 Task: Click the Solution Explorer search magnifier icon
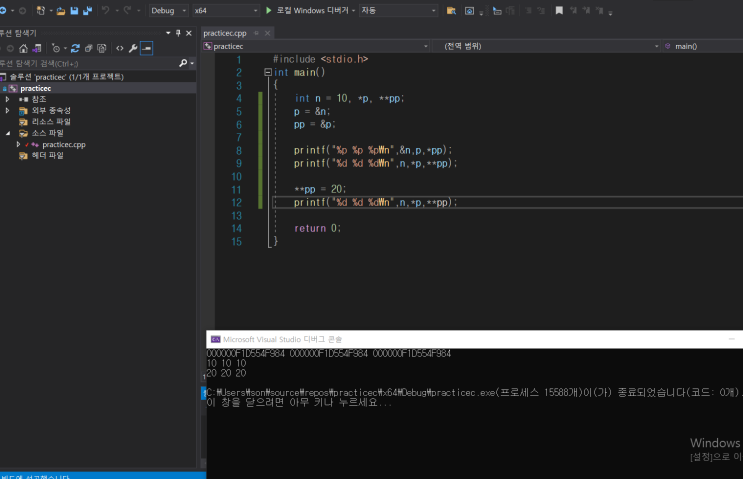(x=183, y=63)
